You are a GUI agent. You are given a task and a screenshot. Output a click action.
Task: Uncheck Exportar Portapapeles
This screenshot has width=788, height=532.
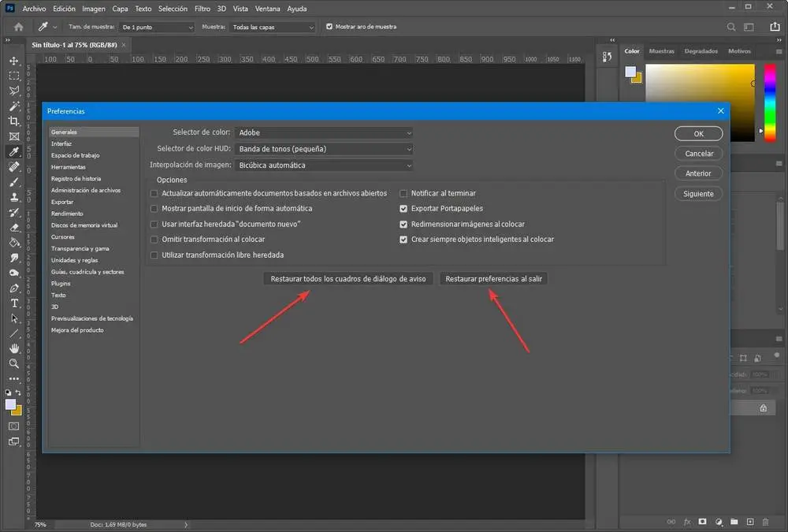point(404,209)
